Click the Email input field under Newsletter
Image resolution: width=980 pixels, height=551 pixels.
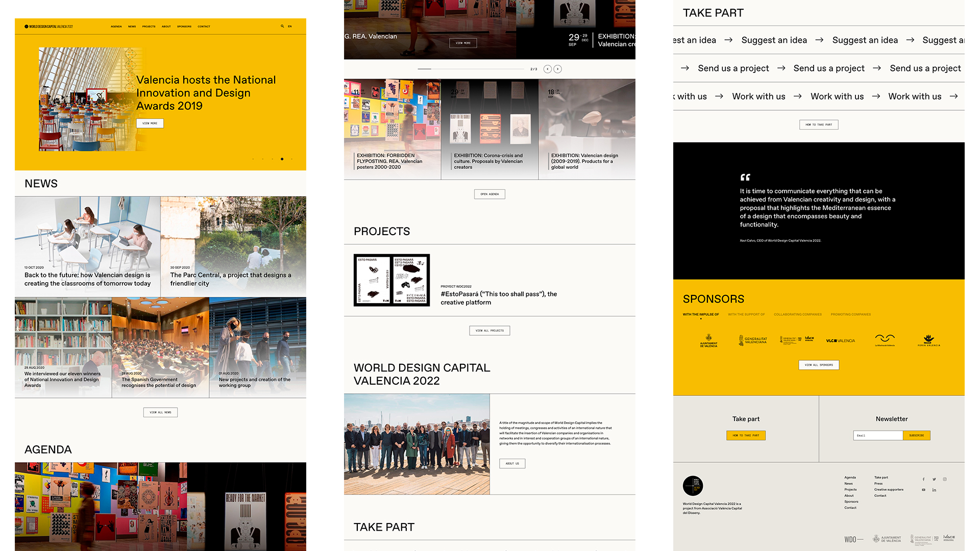(x=878, y=435)
